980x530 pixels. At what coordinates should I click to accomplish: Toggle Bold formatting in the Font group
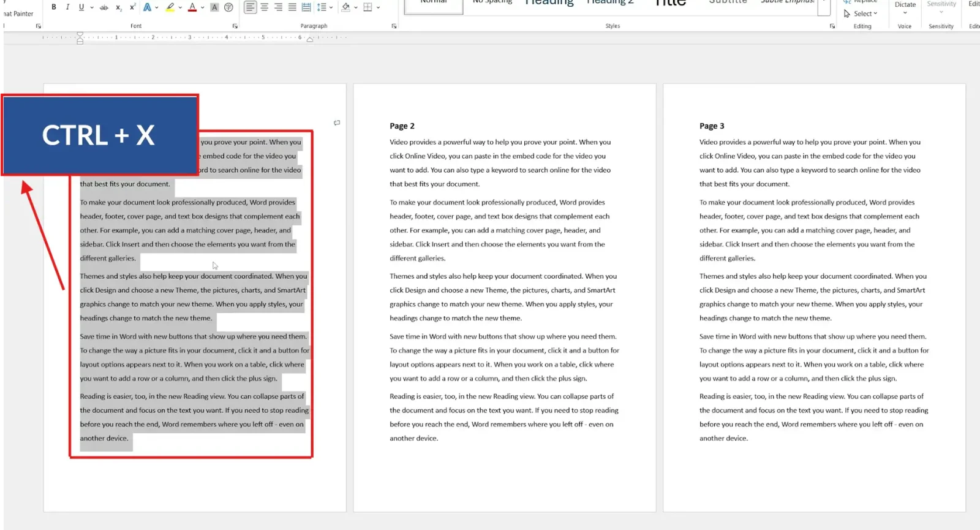tap(54, 7)
